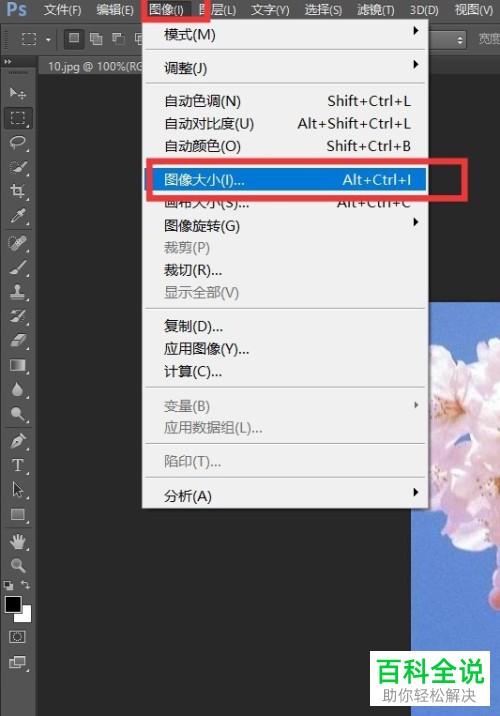
Task: Choose 应用图像(Y)... menu item
Action: tap(286, 349)
